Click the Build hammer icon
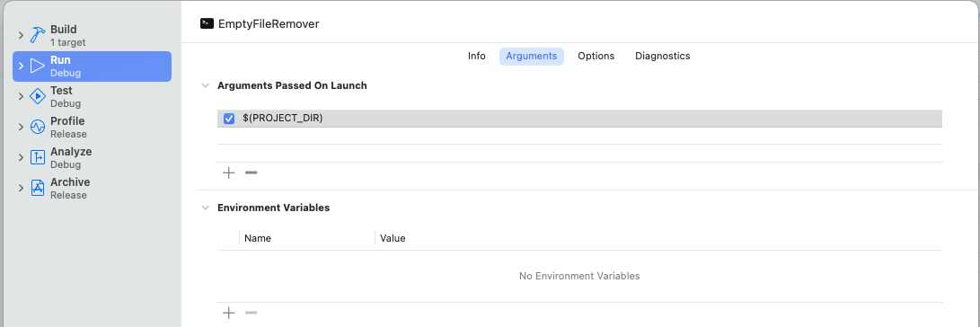The image size is (980, 327). pos(38,35)
